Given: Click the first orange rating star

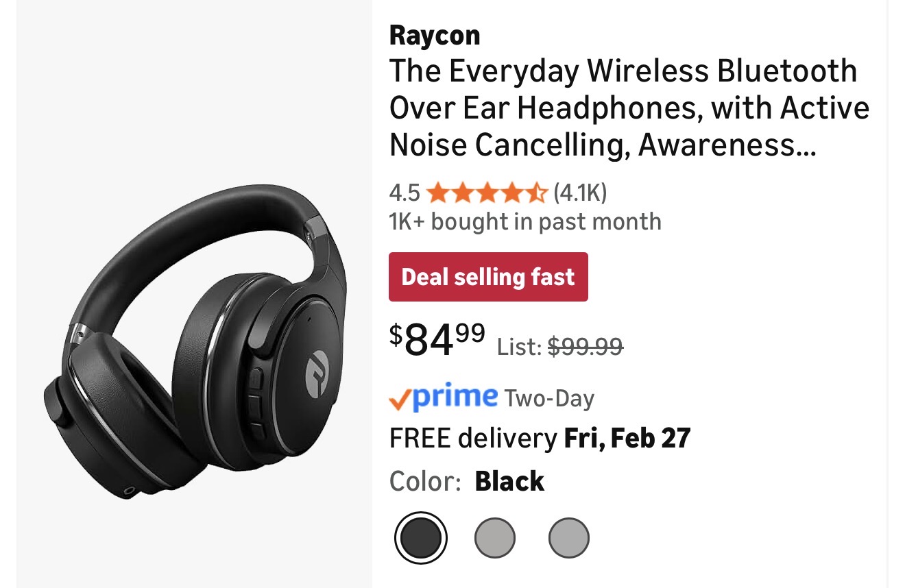Looking at the screenshot, I should [437, 194].
